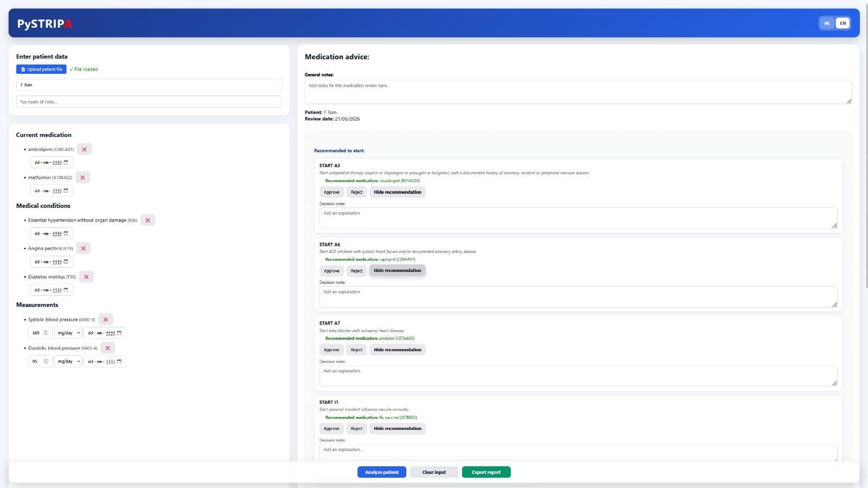Remove Diastolic blood pressure via X icon

pos(107,348)
